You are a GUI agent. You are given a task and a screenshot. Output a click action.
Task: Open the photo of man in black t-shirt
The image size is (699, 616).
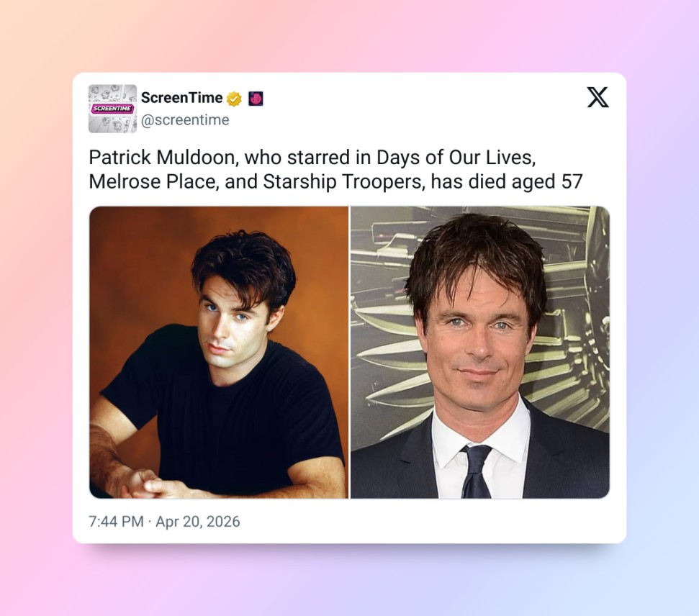coord(219,352)
